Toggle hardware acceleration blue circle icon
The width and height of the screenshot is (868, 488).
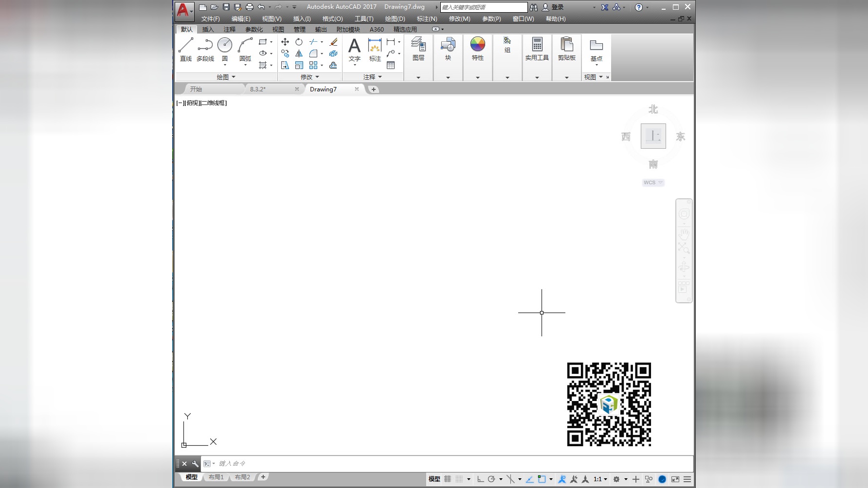click(662, 479)
